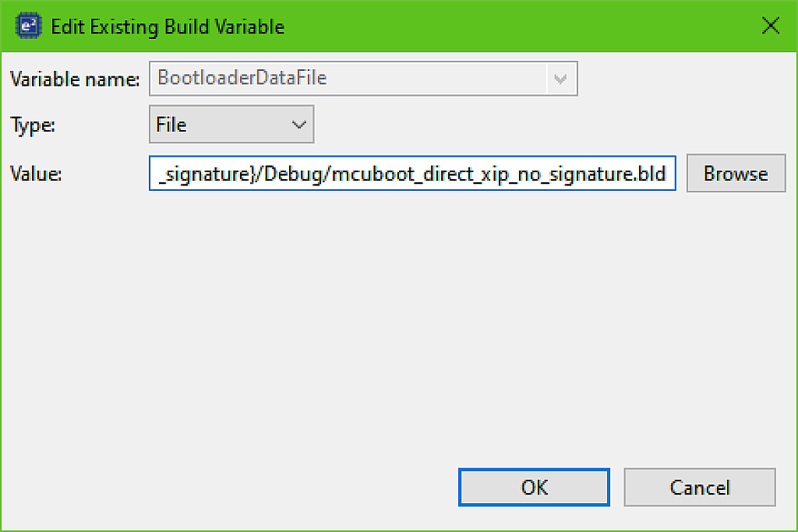Click the dropdown arrow beside BootloaderDataFile
The image size is (798, 532).
tap(560, 79)
